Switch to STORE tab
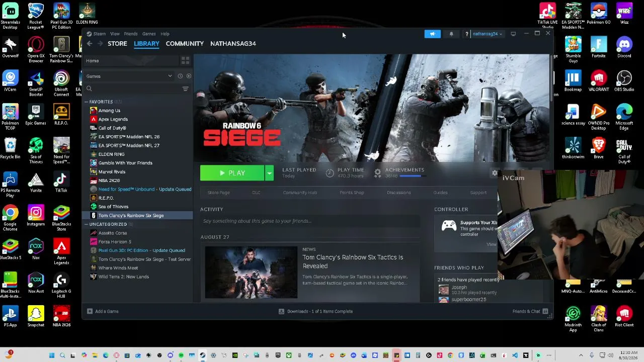 [x=117, y=44]
